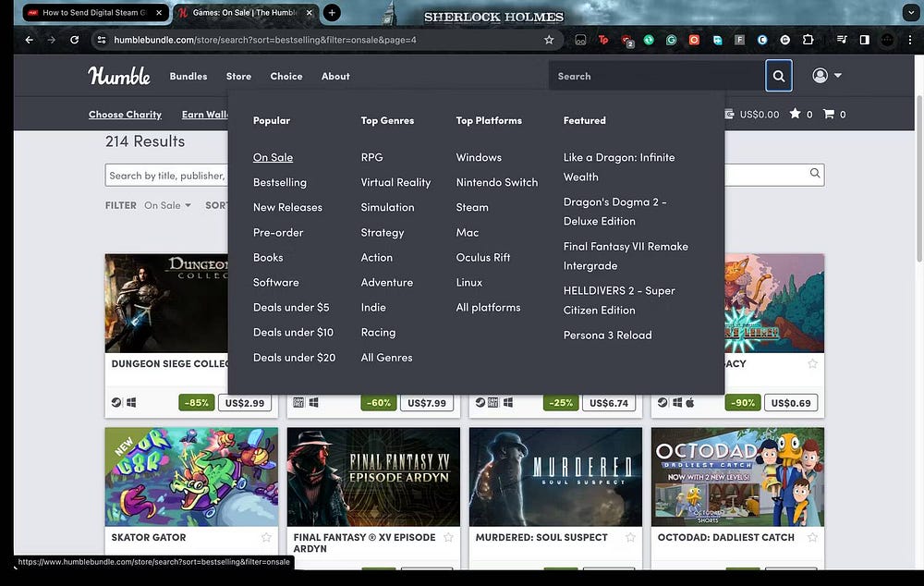Open the wishlist star icon
Viewport: 924px width, 586px height.
coord(796,114)
